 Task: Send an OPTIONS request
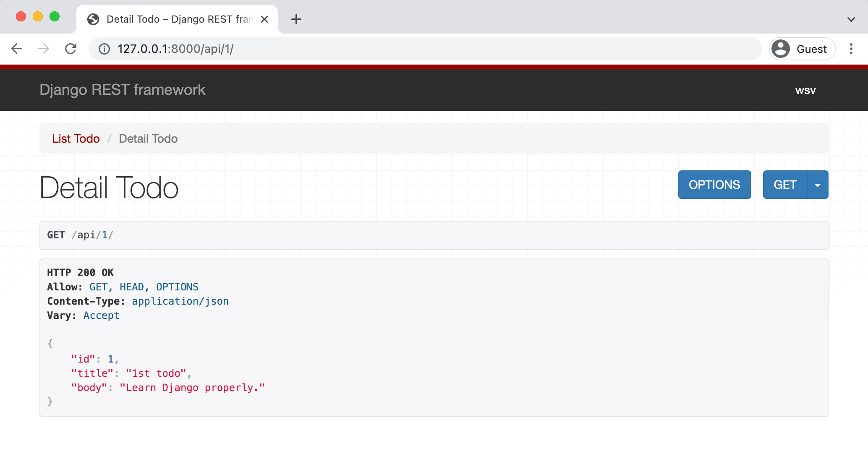tap(714, 185)
